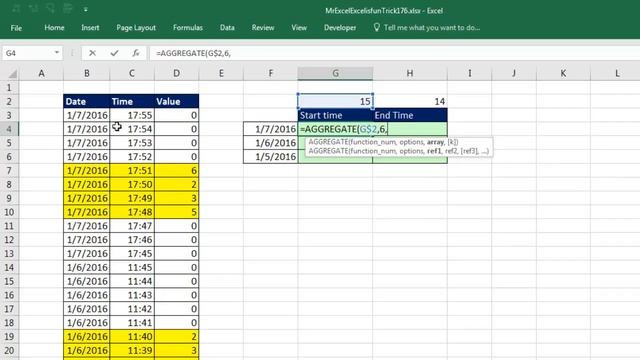Viewport: 640px width, 360px height.
Task: Click the AGGREGATE array syntax tooltip line
Action: pos(383,142)
